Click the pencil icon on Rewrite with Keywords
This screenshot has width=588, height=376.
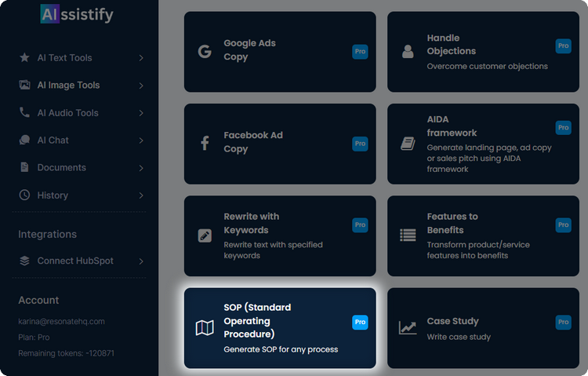coord(205,235)
